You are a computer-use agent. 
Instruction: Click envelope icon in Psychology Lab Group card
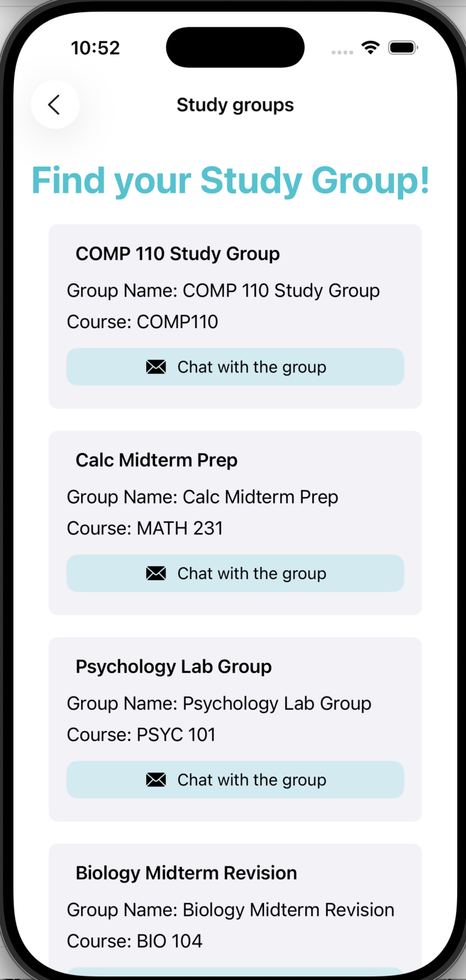click(156, 780)
